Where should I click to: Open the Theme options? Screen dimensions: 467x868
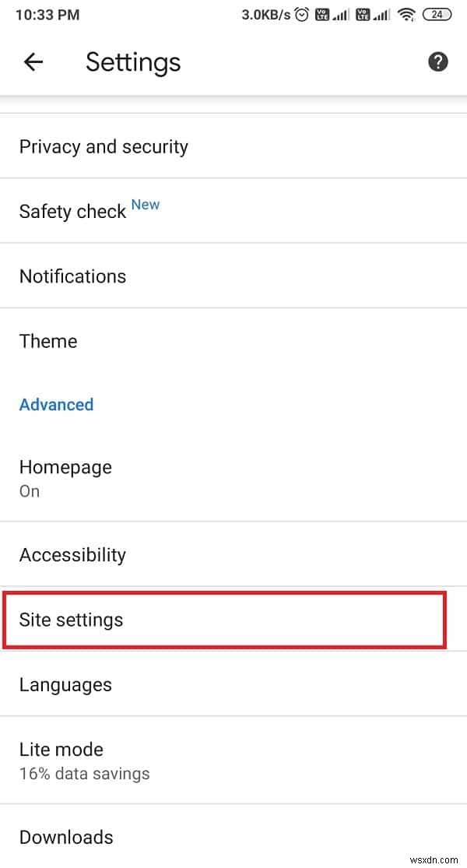point(48,341)
